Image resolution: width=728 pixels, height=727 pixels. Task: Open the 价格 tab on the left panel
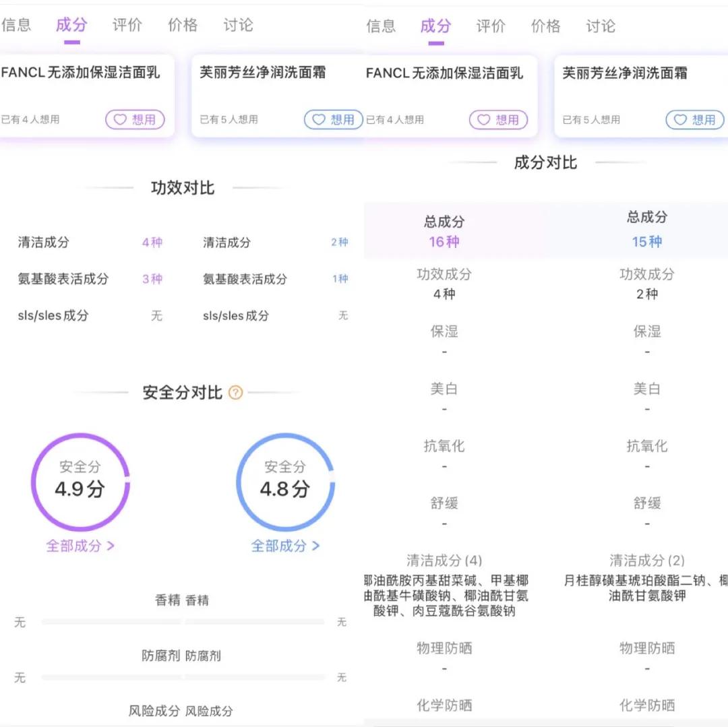183,24
